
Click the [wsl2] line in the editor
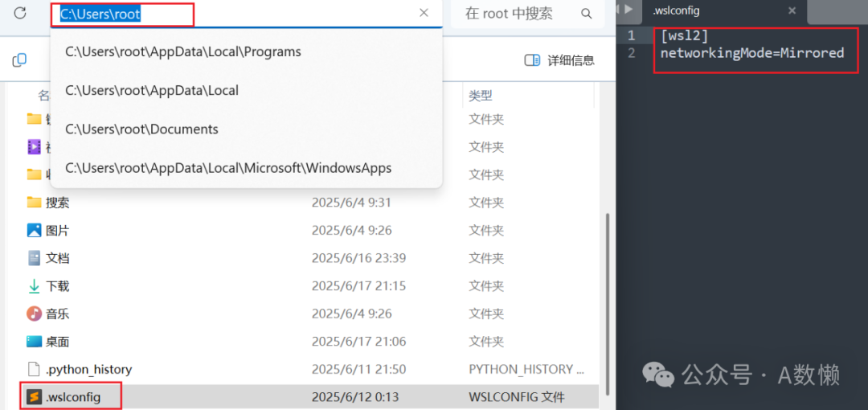684,35
